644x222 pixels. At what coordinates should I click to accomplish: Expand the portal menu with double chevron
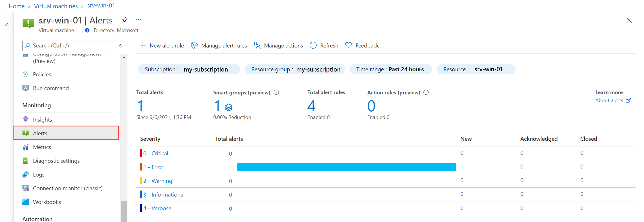[7, 24]
